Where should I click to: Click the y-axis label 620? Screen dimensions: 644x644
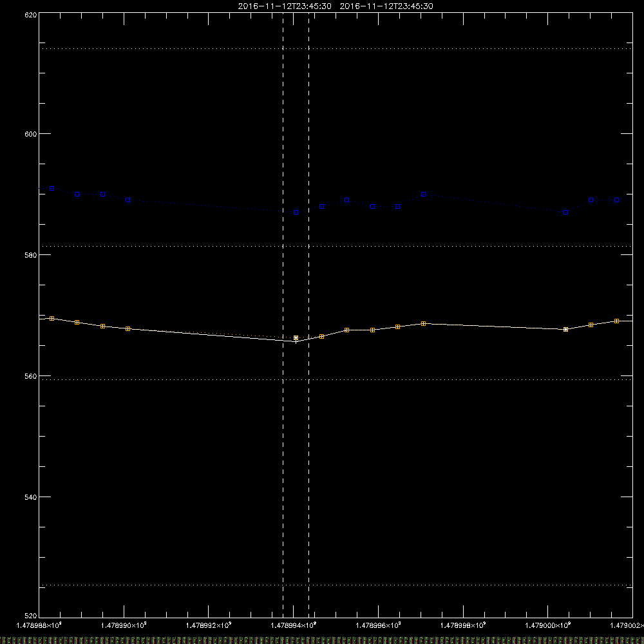pyautogui.click(x=31, y=15)
